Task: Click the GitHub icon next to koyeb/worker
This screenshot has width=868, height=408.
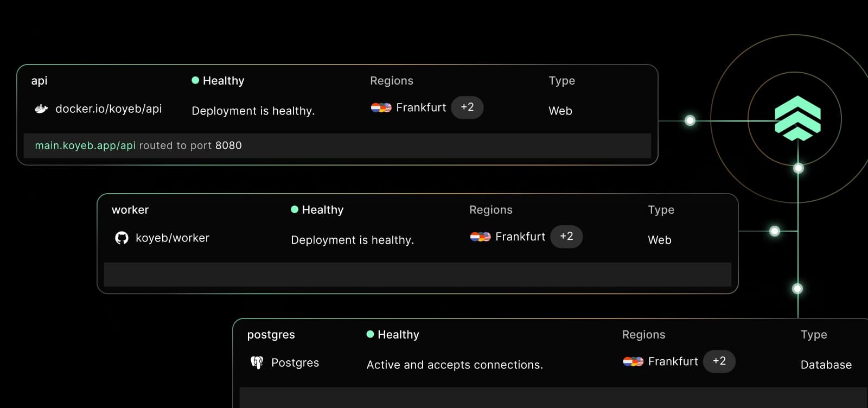Action: pyautogui.click(x=122, y=238)
